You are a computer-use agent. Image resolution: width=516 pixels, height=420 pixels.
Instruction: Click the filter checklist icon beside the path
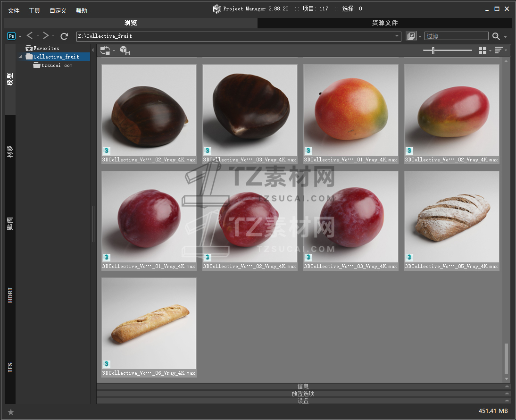click(x=411, y=36)
